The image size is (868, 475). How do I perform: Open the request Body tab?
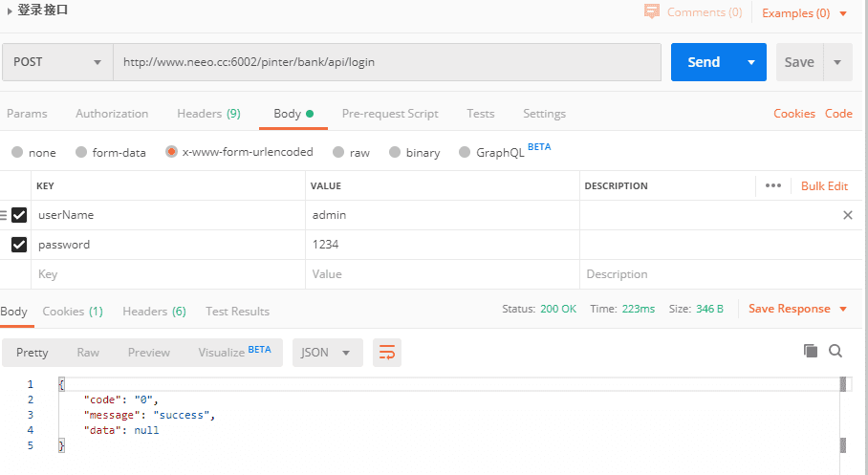click(293, 114)
